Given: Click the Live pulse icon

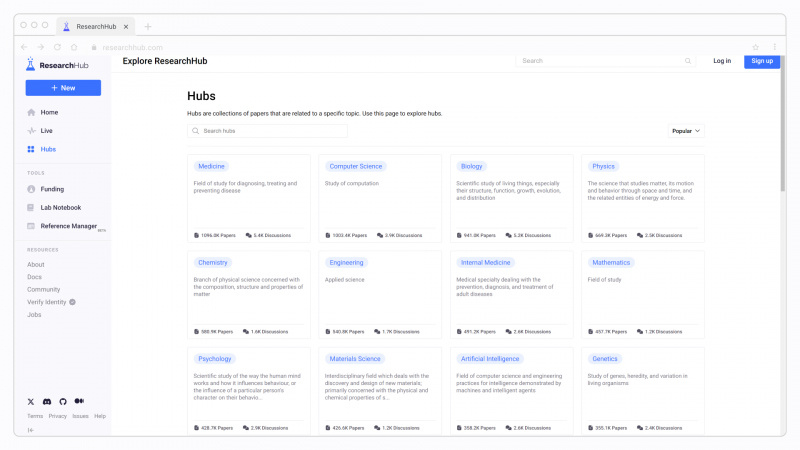Looking at the screenshot, I should pyautogui.click(x=31, y=131).
